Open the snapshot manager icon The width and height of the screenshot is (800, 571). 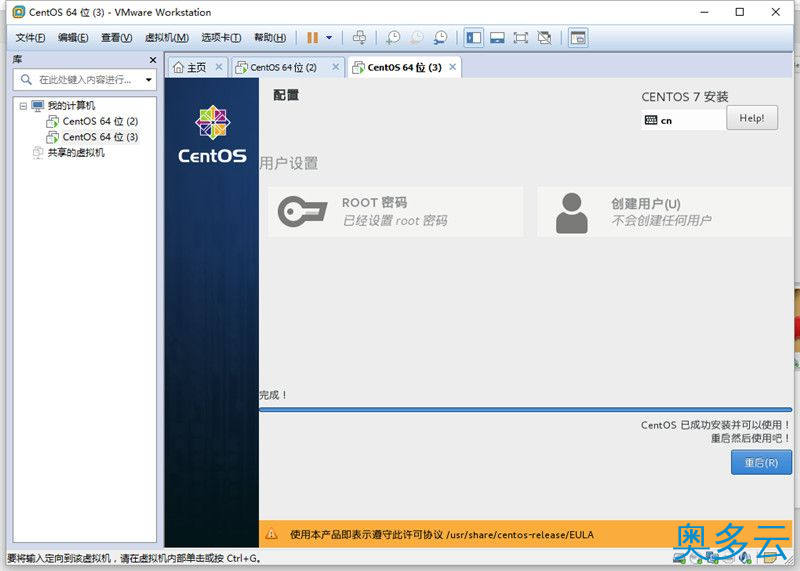point(440,38)
